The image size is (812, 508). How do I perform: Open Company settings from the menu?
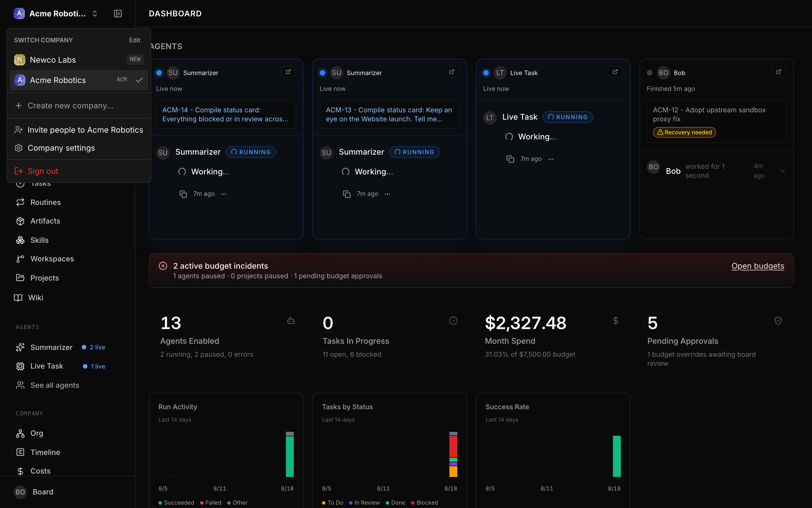79,148
